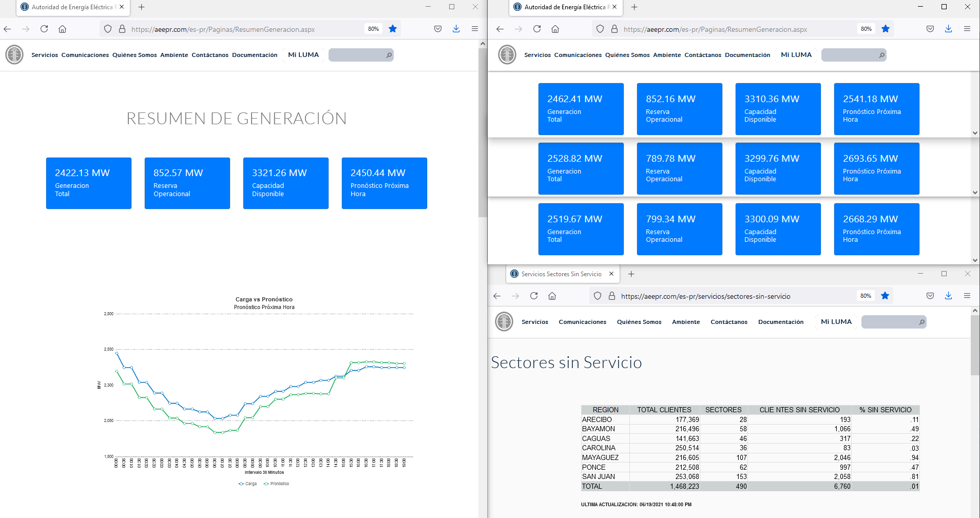980x518 pixels.
Task: Select Autoridad de Energía Eléctrica tab, left window
Action: tap(72, 7)
